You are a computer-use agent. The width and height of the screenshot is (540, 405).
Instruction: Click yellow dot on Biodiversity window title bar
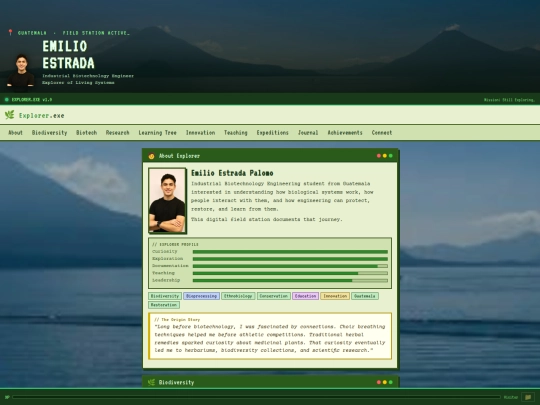tap(385, 382)
